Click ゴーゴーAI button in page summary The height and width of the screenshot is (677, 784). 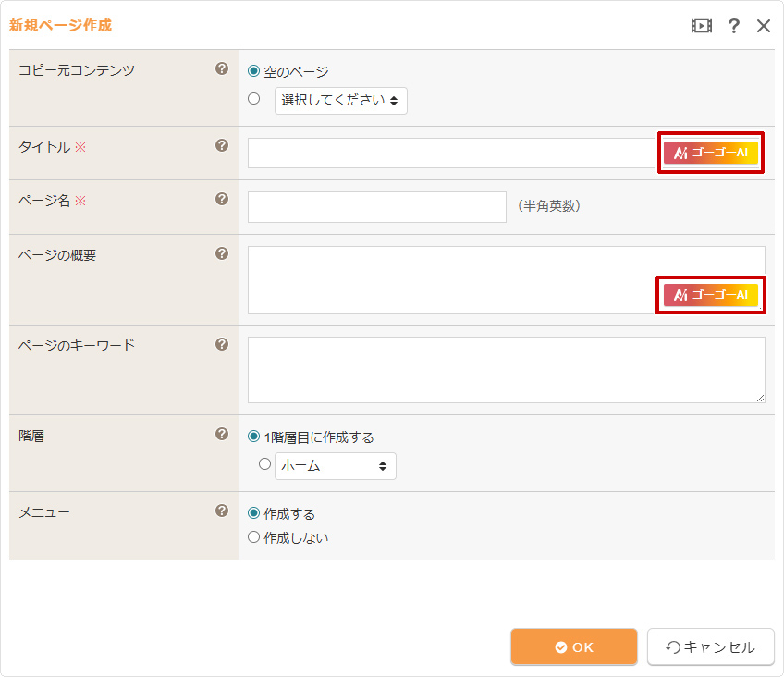coord(710,295)
